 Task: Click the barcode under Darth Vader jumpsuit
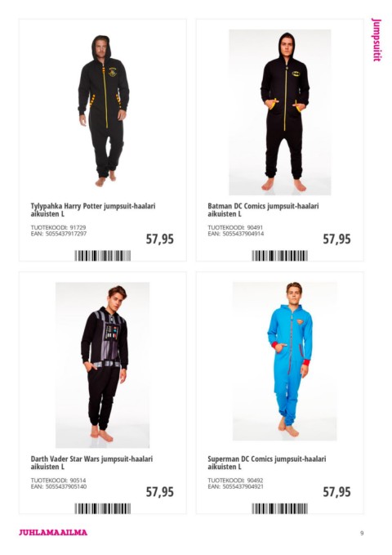pos(103,508)
